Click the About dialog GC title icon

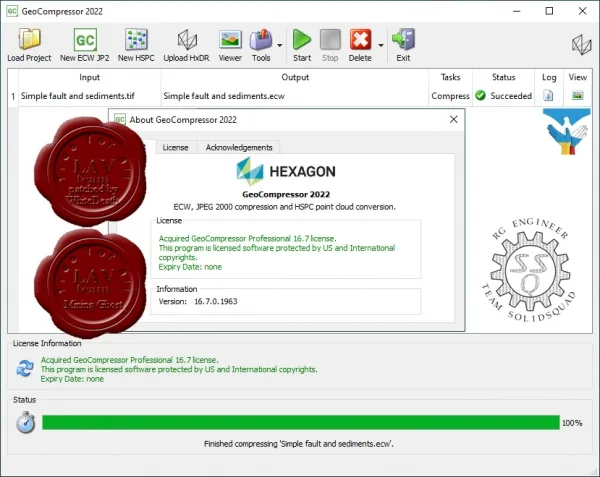[120, 119]
